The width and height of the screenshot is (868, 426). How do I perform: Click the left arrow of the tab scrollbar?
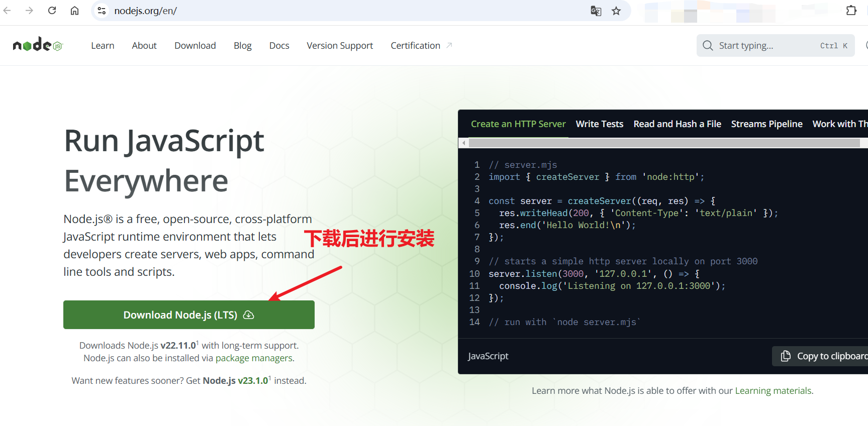pos(463,143)
